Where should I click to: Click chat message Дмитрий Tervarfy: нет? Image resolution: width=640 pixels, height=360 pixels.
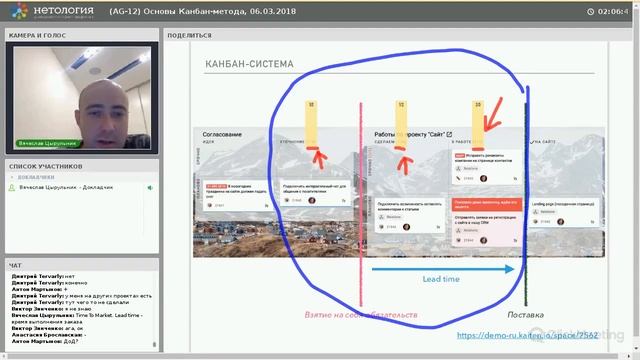click(43, 276)
